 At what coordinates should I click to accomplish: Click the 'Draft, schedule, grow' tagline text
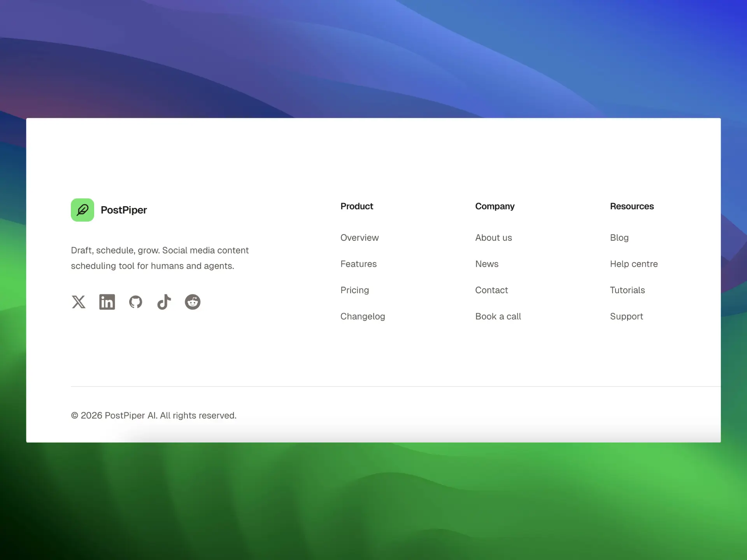point(160,258)
